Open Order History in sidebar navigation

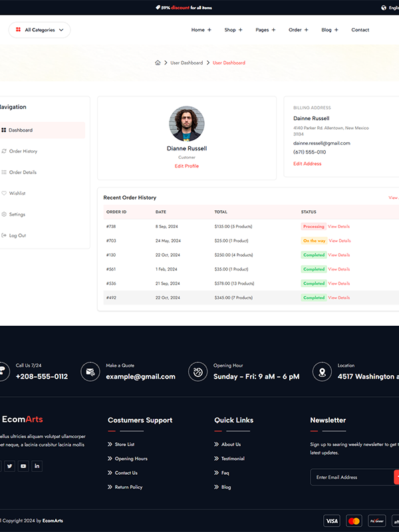point(23,152)
